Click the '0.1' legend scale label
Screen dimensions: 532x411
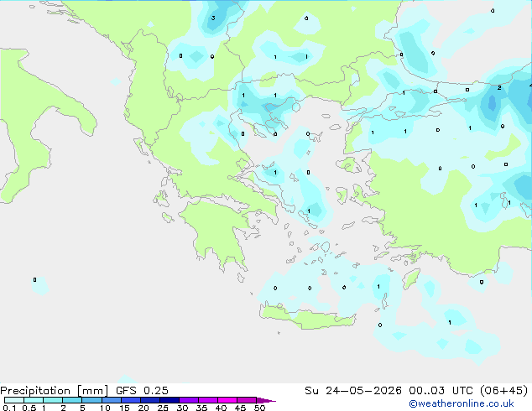[x=9, y=408]
